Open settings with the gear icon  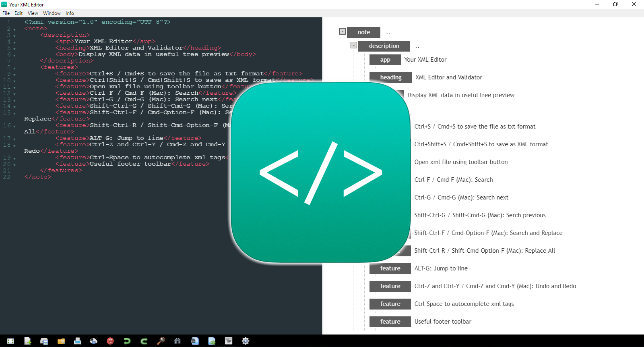(246, 341)
